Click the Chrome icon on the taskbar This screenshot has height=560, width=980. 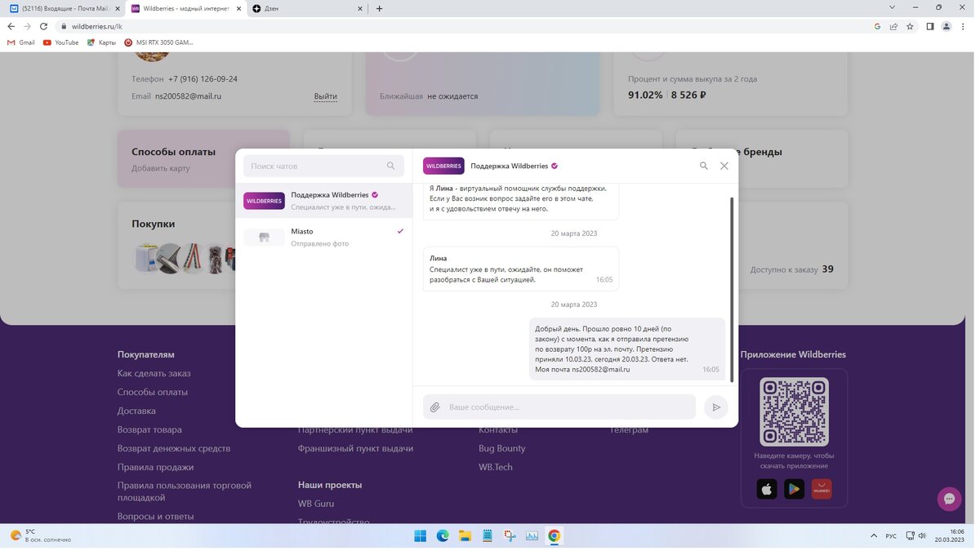[x=555, y=536]
